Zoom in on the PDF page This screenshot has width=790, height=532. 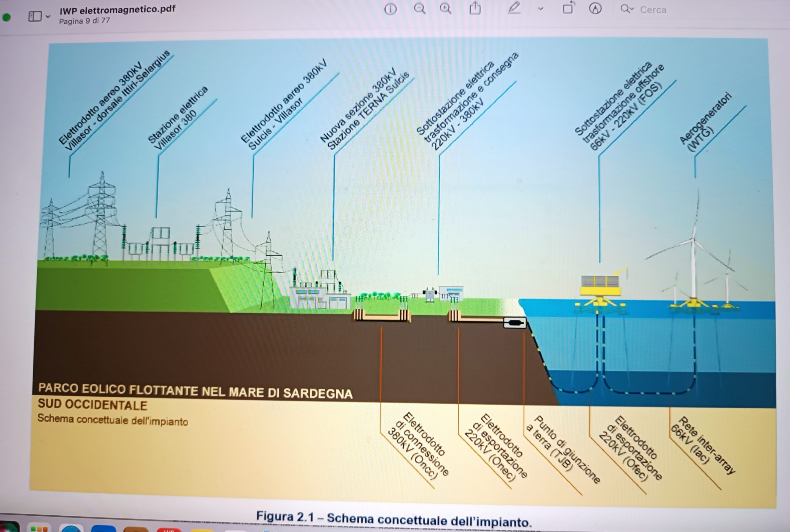click(445, 9)
